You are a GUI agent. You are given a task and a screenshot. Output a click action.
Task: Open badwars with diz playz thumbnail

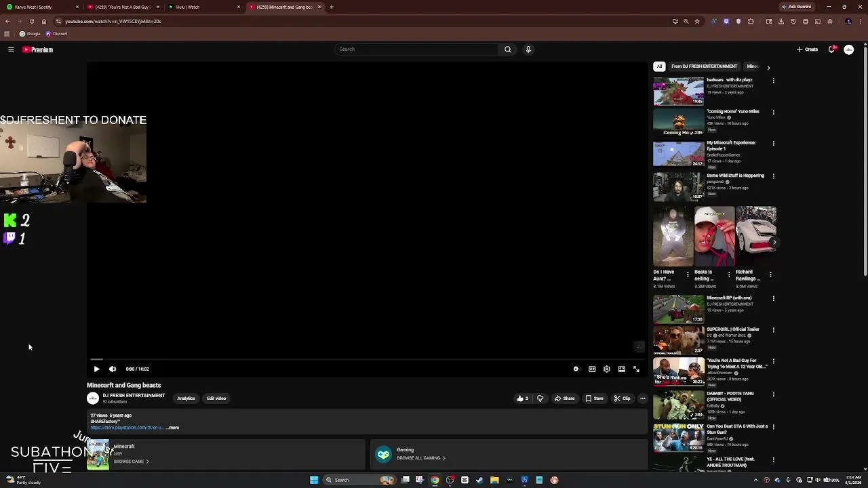click(678, 91)
